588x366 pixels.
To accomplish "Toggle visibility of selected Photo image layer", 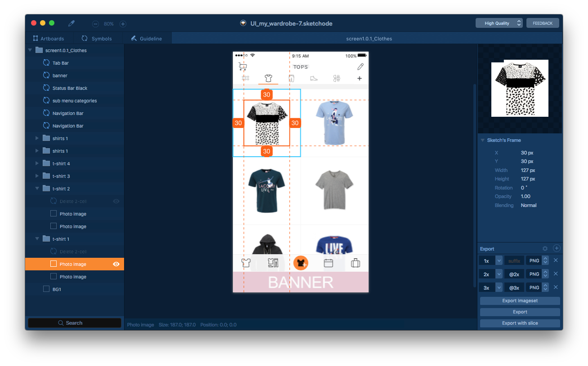I will [116, 264].
